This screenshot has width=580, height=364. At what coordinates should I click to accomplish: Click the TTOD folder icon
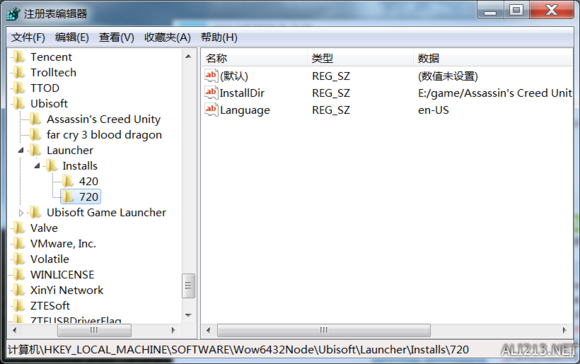[x=19, y=88]
